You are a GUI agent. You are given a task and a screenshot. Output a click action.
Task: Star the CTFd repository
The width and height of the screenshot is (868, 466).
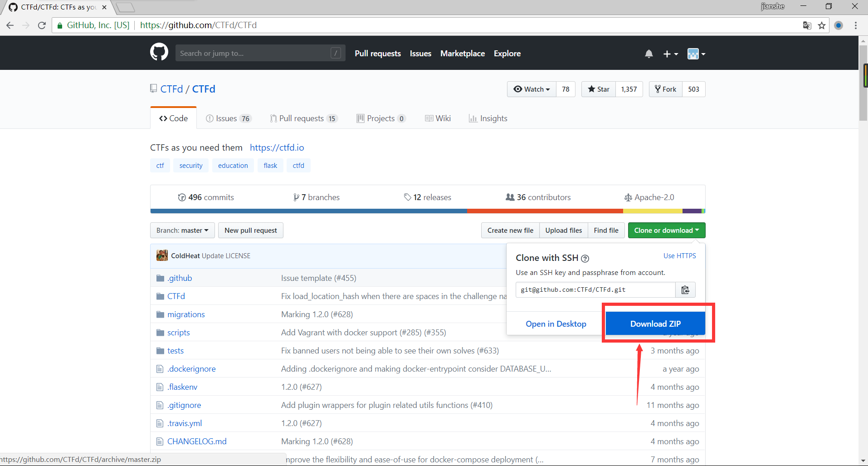click(599, 89)
